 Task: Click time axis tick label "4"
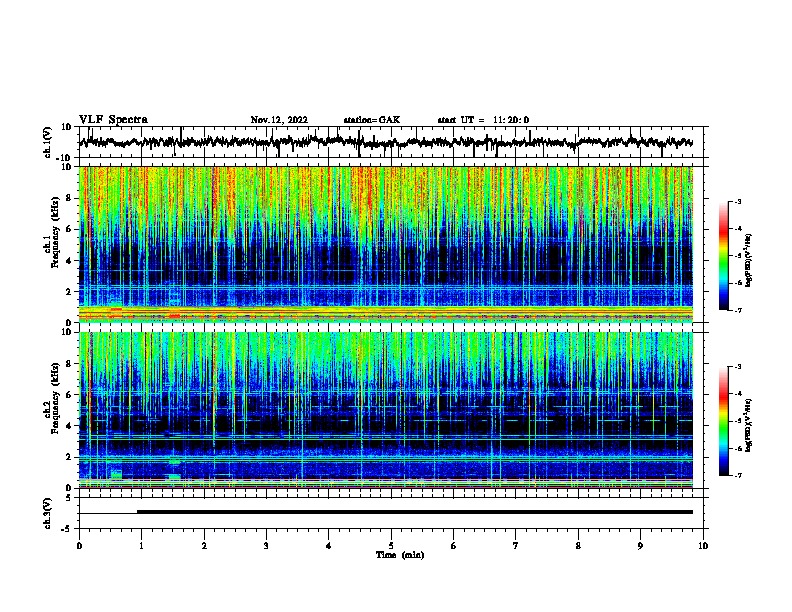(x=329, y=546)
